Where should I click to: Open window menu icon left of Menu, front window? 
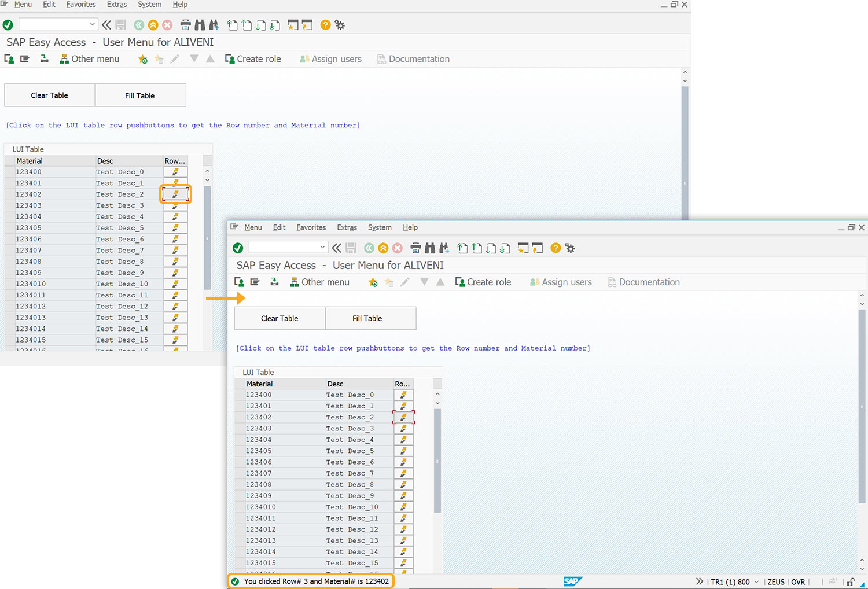pyautogui.click(x=234, y=227)
